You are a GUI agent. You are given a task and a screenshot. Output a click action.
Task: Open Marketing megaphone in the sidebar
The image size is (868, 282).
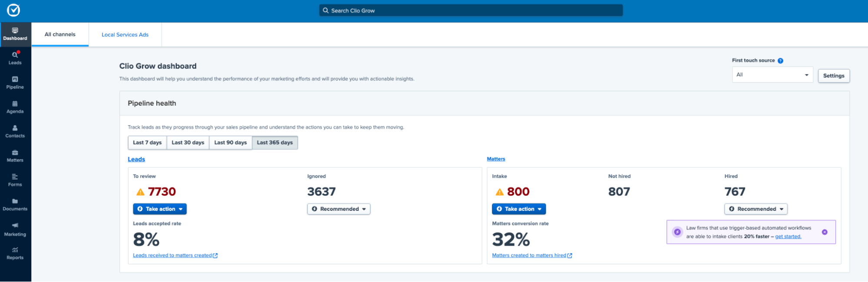pos(15,229)
